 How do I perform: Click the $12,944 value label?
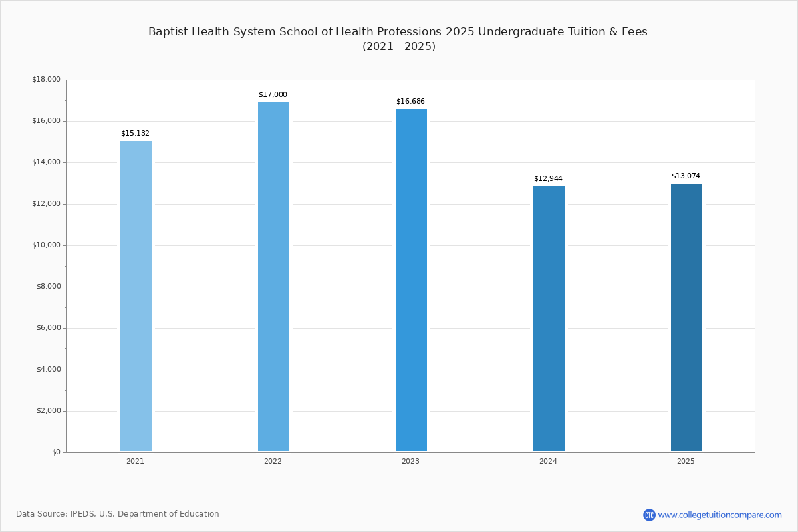pyautogui.click(x=547, y=178)
